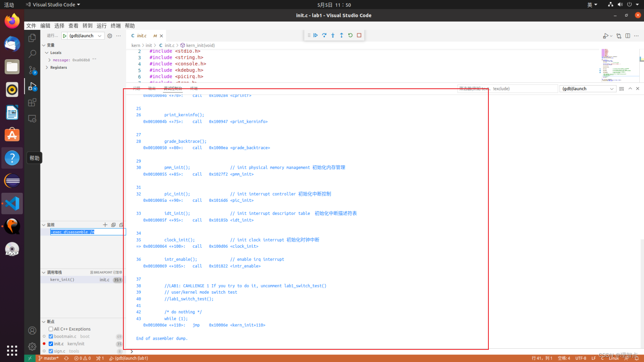Restart the debug session

click(350, 35)
